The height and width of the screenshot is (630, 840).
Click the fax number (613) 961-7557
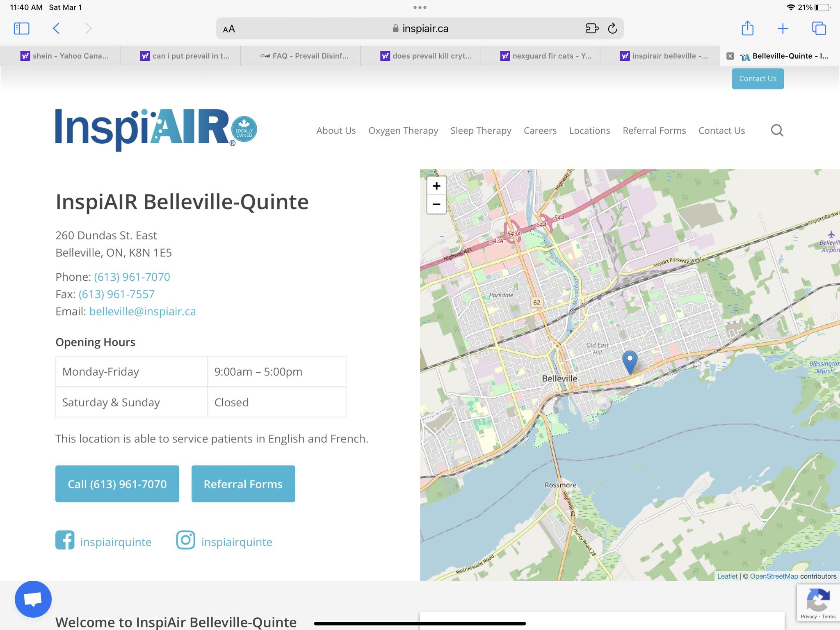[116, 294]
